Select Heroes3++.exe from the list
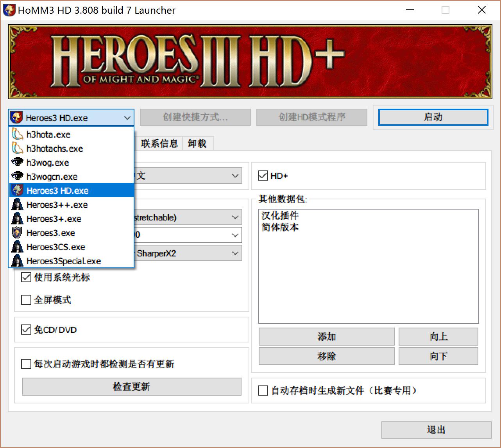The image size is (501, 448). [x=72, y=204]
